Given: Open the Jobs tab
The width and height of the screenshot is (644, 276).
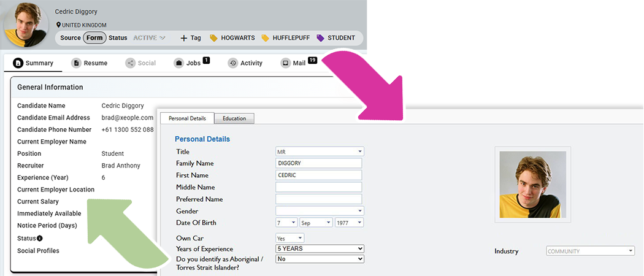Looking at the screenshot, I should coord(191,63).
